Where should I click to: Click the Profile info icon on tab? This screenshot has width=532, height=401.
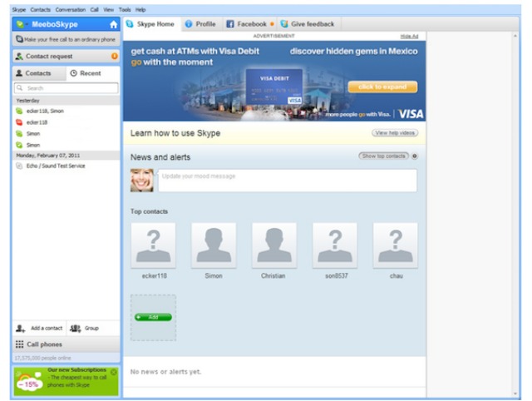189,24
